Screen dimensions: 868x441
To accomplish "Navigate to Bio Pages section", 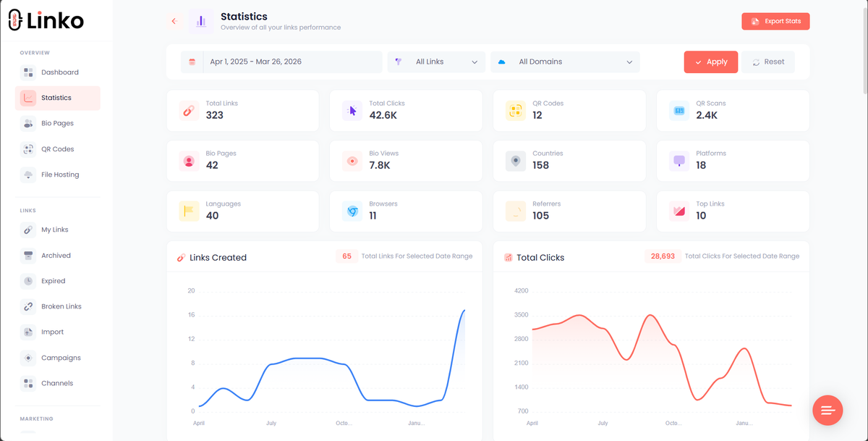I will coord(27,122).
